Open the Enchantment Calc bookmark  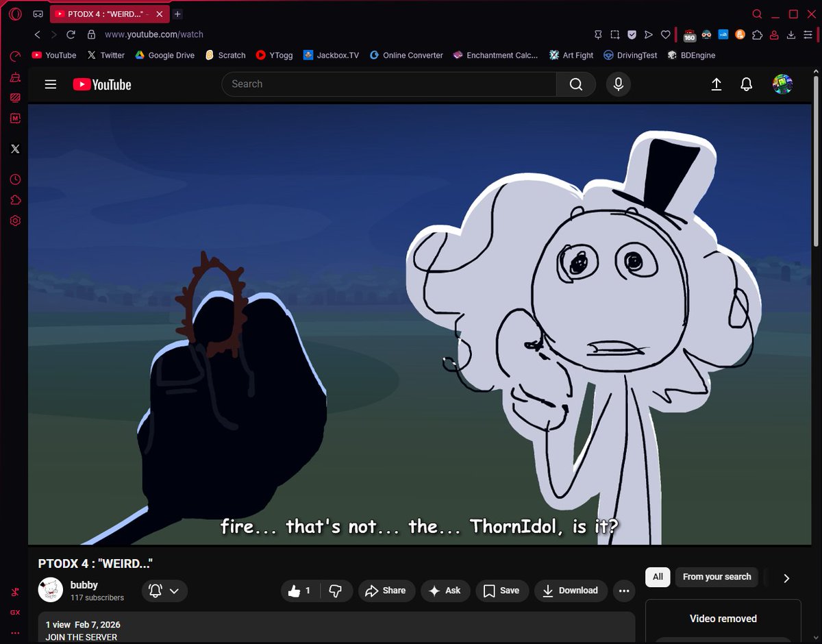[x=496, y=55]
